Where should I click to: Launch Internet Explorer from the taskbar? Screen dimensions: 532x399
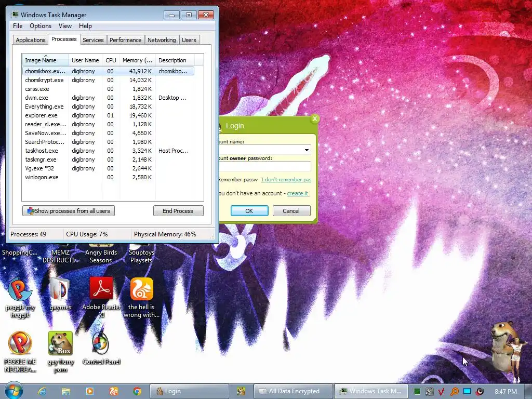42,391
